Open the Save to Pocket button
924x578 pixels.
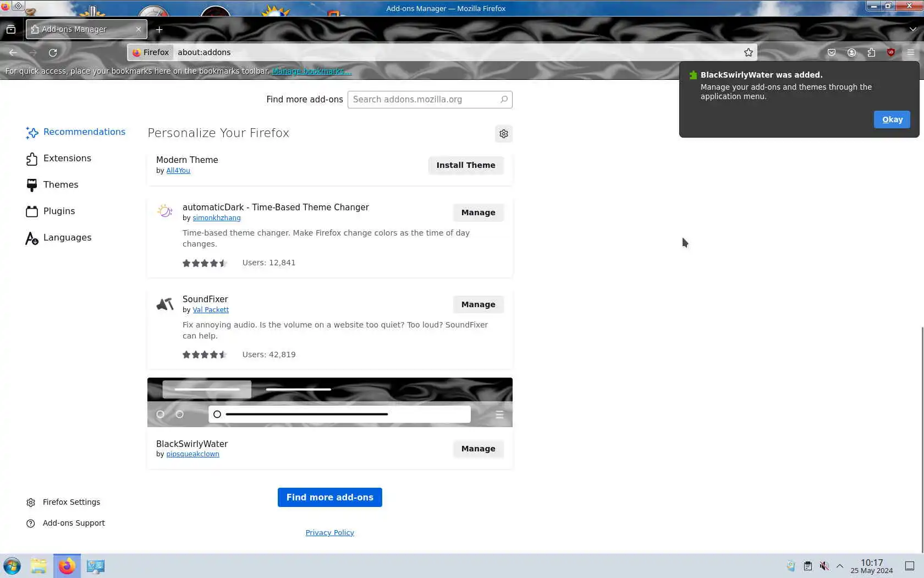point(832,52)
